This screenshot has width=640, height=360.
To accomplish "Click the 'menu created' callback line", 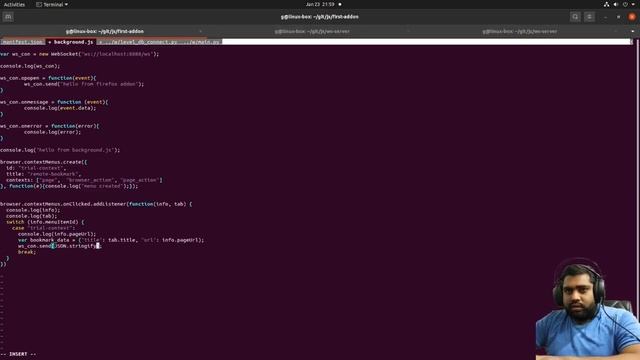I will [69, 186].
